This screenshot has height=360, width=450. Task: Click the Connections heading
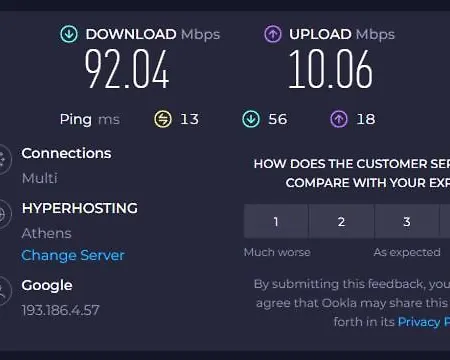pyautogui.click(x=66, y=153)
